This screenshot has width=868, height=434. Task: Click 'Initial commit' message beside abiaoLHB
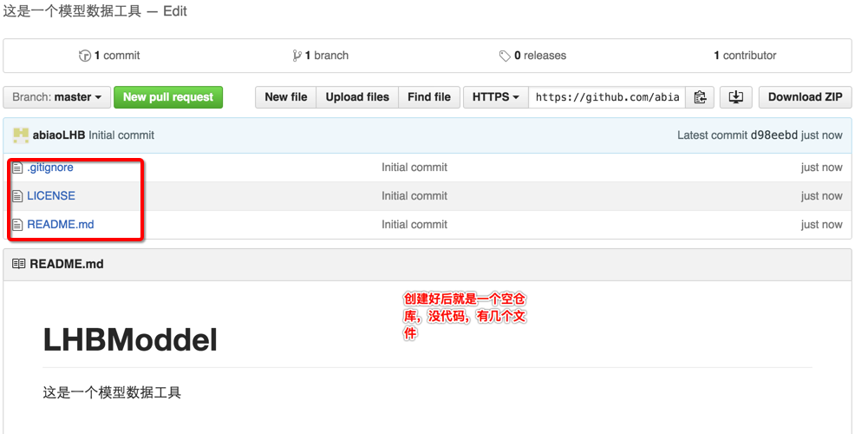[121, 135]
